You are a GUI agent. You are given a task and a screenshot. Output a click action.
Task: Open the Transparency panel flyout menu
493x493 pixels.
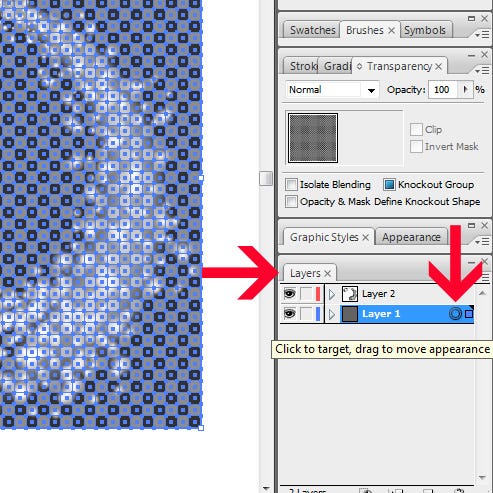[x=482, y=70]
